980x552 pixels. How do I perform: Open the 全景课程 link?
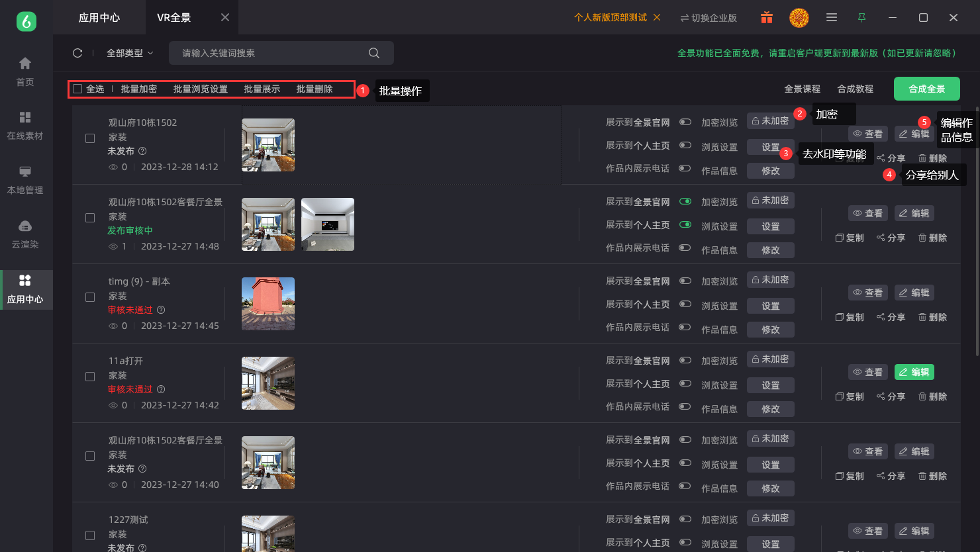click(x=803, y=89)
